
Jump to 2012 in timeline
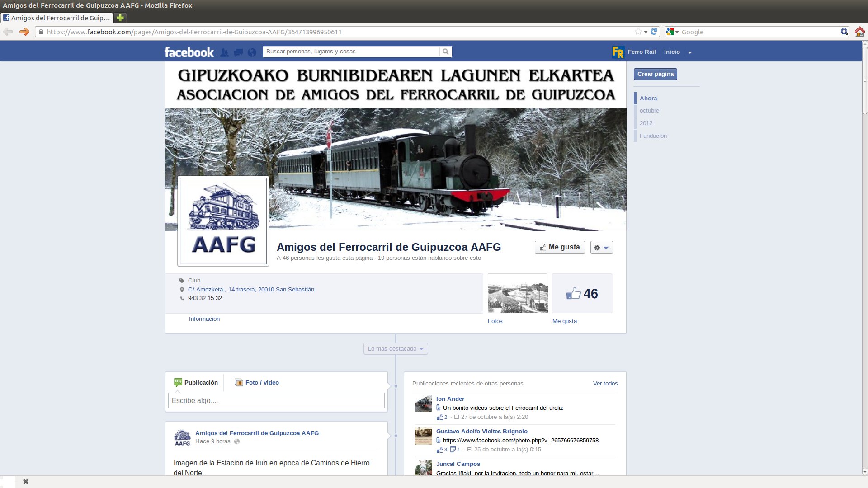tap(646, 123)
